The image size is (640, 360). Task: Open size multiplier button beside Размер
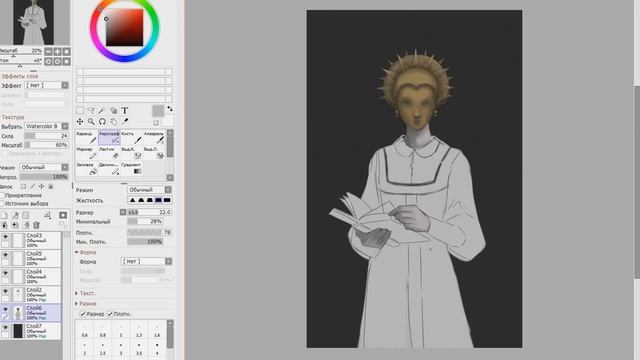[x=123, y=212]
